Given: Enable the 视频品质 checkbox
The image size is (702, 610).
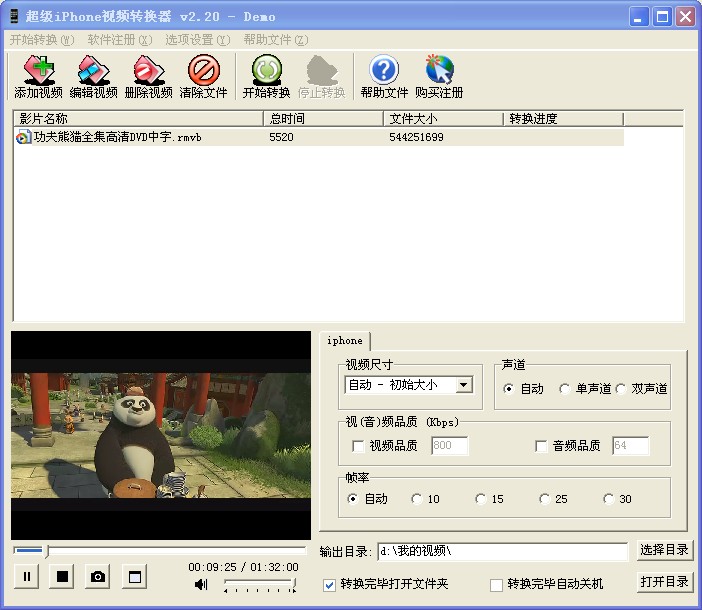Looking at the screenshot, I should click(x=358, y=446).
